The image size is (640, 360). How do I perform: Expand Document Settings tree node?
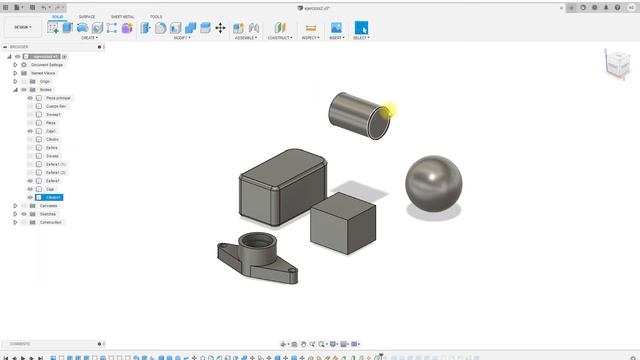[15, 65]
